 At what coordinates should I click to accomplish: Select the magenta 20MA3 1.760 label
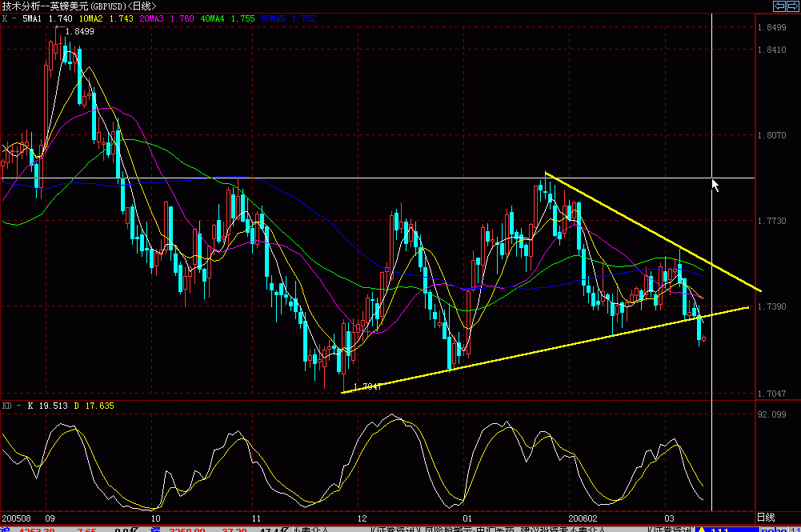pos(166,18)
